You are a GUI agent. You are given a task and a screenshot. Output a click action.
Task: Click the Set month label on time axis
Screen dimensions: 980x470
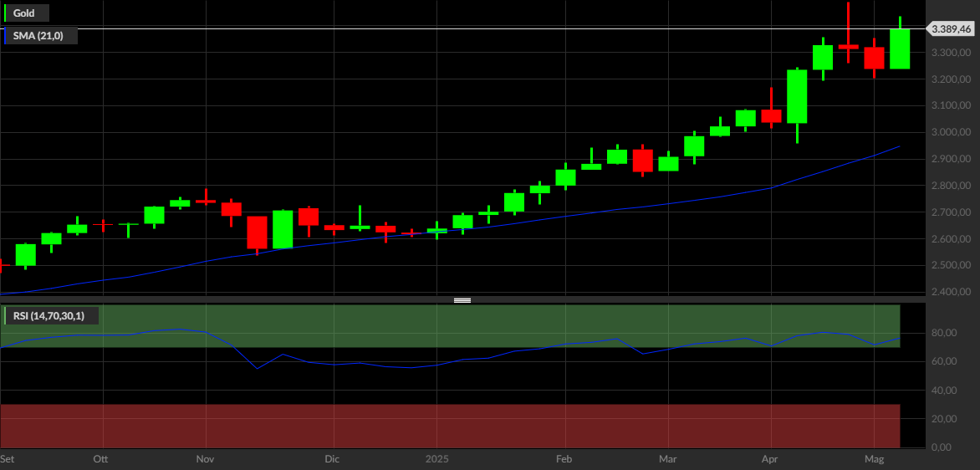[x=6, y=459]
